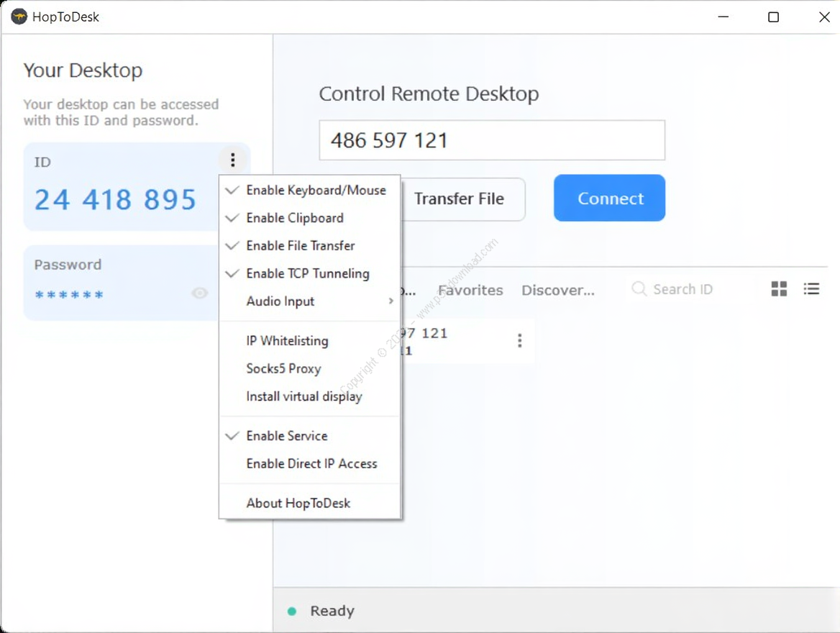Screen dimensions: 840x633
Task: Toggle Enable File Transfer off
Action: (300, 246)
